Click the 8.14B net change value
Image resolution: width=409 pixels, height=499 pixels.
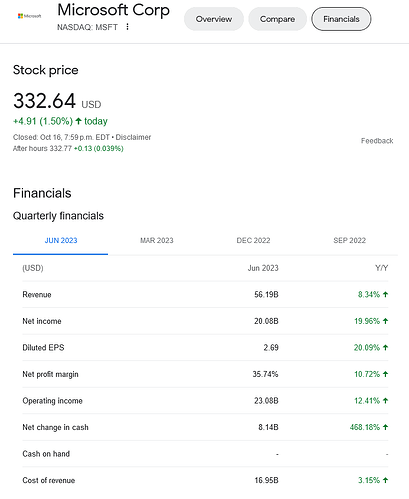click(x=268, y=427)
